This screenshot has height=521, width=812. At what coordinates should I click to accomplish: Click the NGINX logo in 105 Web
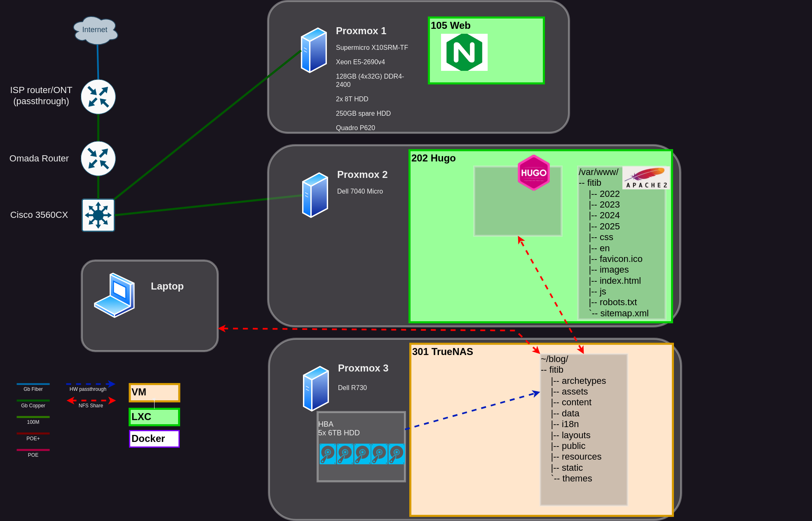pyautogui.click(x=464, y=52)
